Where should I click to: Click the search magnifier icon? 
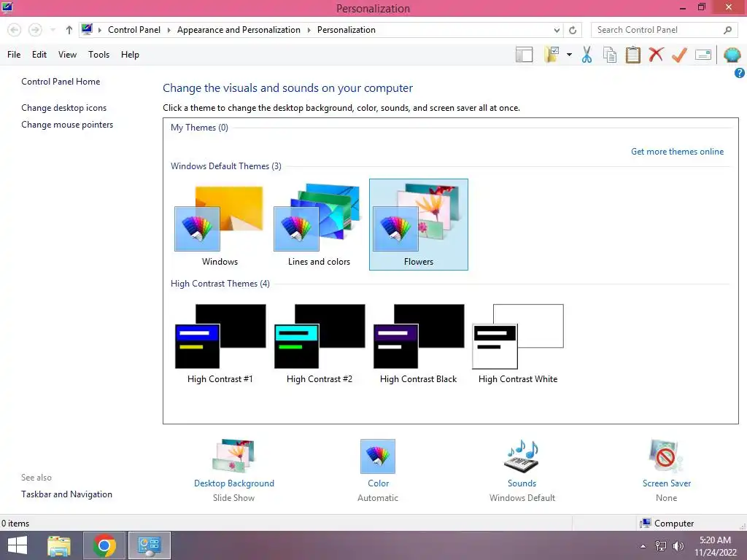tap(727, 30)
